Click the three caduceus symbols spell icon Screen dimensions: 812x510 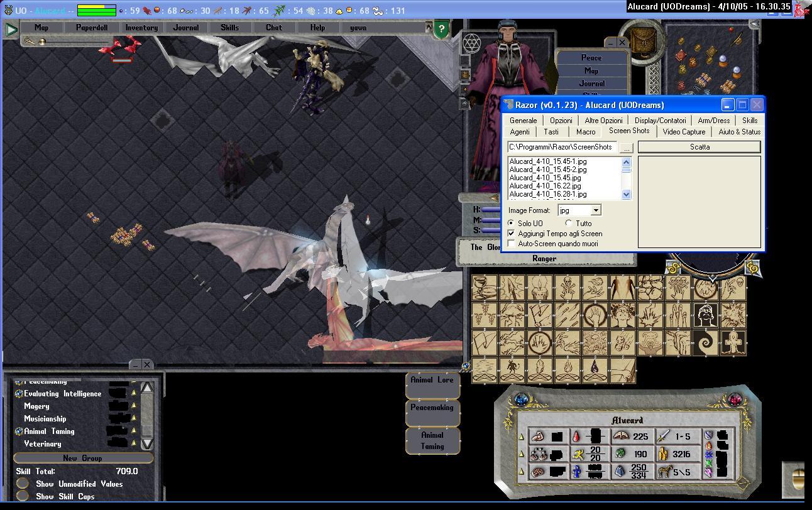[x=484, y=315]
